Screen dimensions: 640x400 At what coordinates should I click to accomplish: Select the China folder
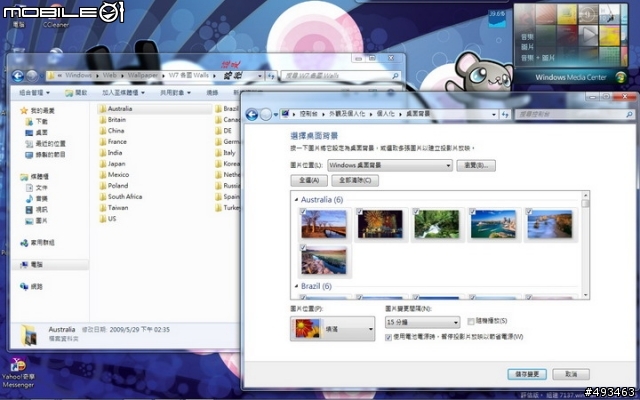111,131
